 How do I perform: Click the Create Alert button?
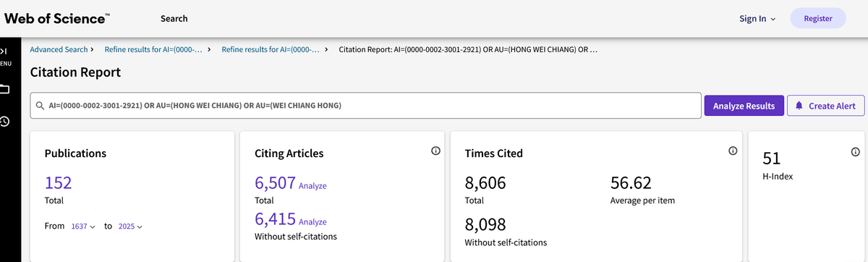(x=825, y=106)
